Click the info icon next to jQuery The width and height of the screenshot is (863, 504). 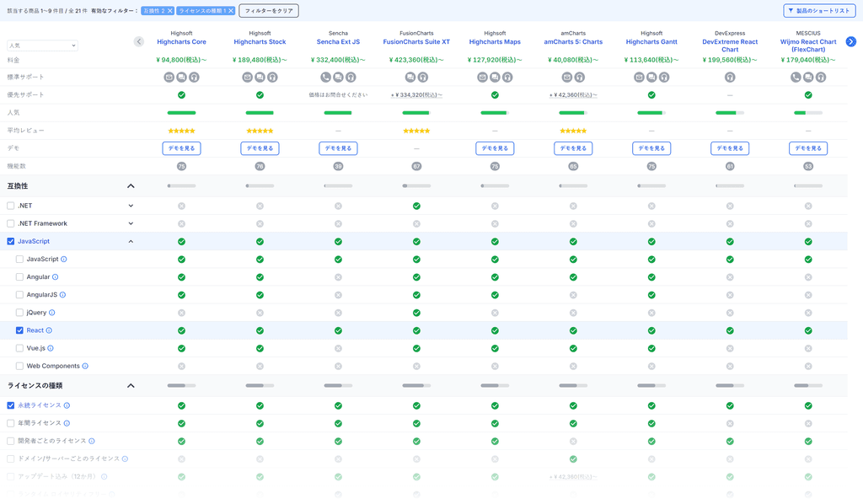[x=52, y=313]
